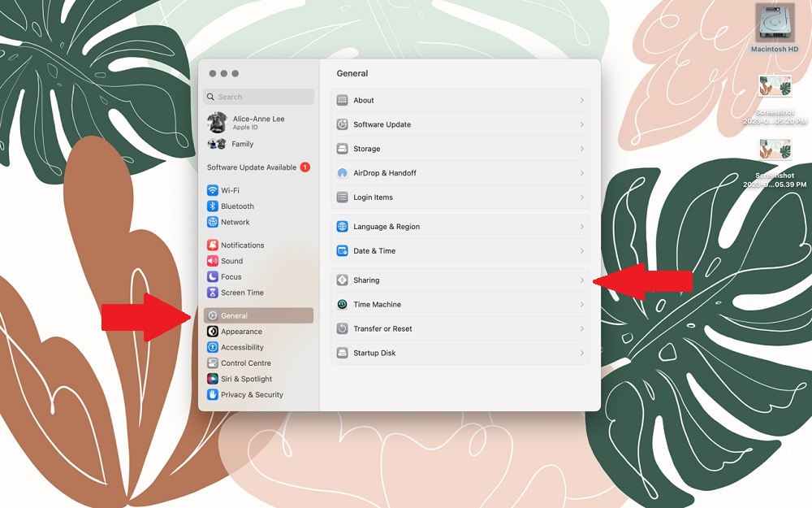The image size is (812, 508).
Task: Open Privacy & Security settings
Action: pyautogui.click(x=258, y=394)
